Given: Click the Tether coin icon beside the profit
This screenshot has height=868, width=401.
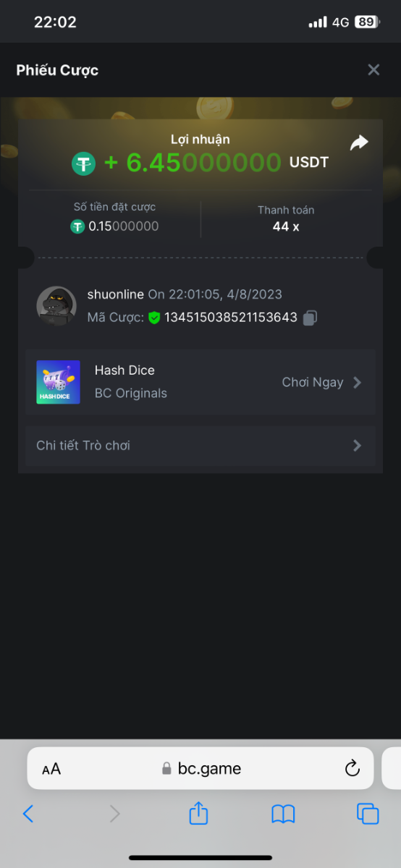Looking at the screenshot, I should [83, 163].
